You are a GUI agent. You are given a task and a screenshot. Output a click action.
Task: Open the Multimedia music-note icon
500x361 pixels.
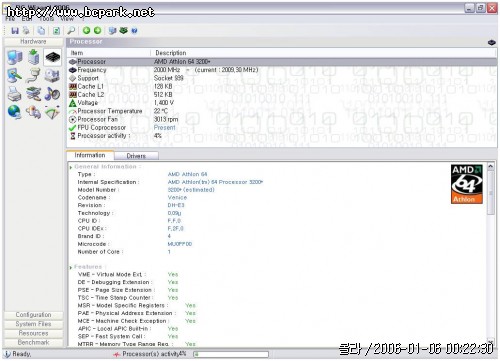click(53, 94)
